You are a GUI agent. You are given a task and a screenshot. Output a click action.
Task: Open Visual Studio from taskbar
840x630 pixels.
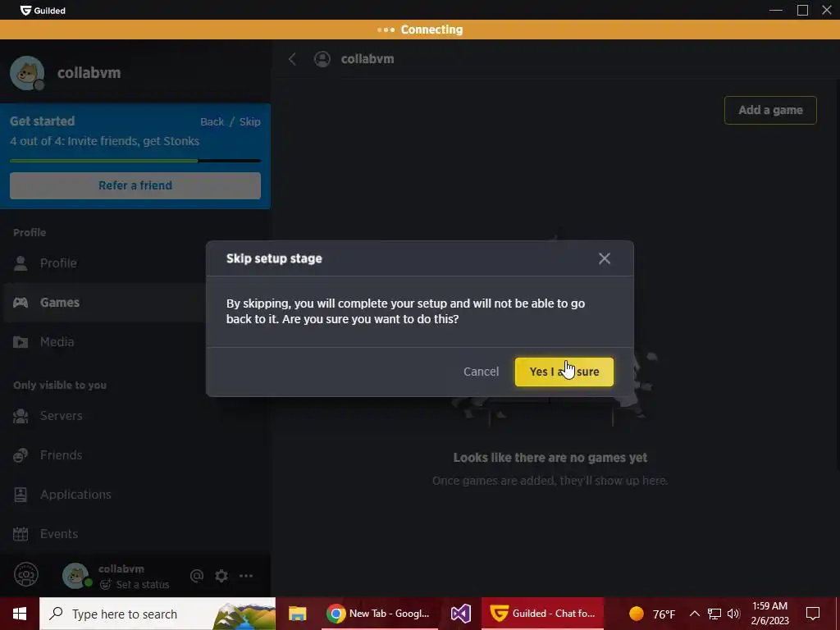[x=461, y=614]
